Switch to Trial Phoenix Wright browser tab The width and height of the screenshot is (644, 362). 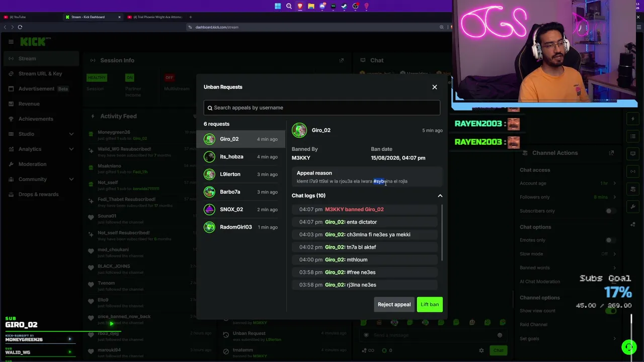click(x=155, y=17)
